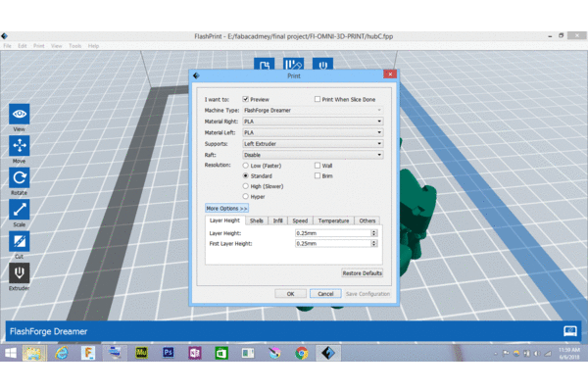Click the printer status icon in blue bar

[x=570, y=331]
